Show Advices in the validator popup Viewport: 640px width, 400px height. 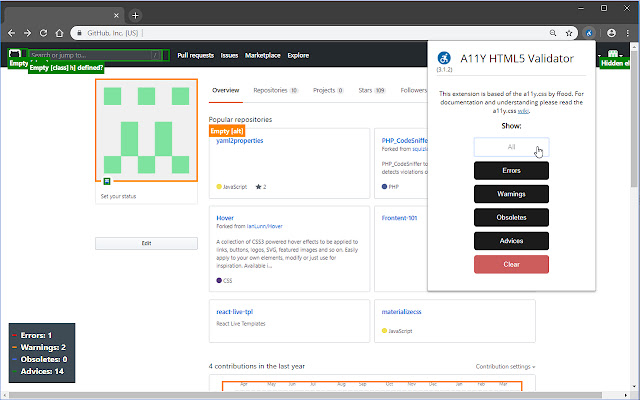[x=511, y=241]
